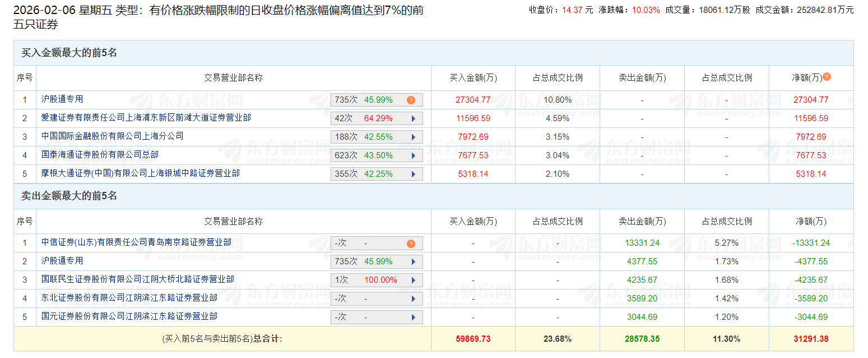Image resolution: width=868 pixels, height=358 pixels.
Task: Expand arrow for 国泰海通证券 43.50% stats
Action: pos(414,155)
